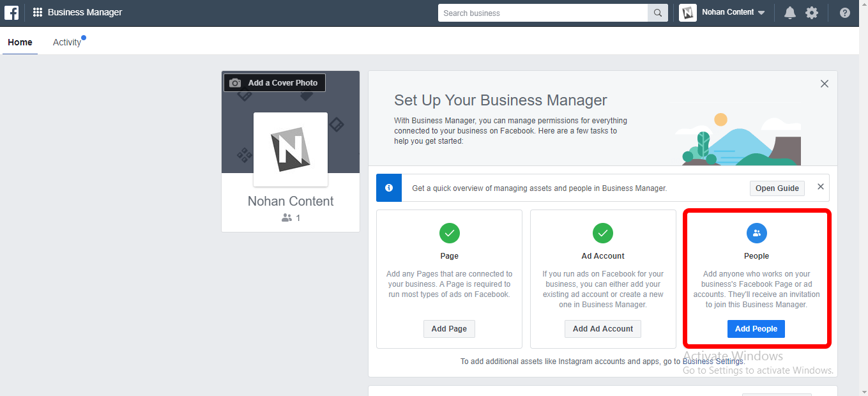Click the Open Guide button

click(x=777, y=188)
